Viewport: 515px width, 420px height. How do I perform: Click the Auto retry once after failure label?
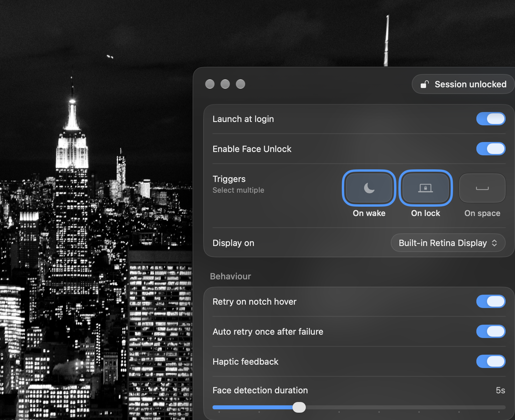coord(268,332)
